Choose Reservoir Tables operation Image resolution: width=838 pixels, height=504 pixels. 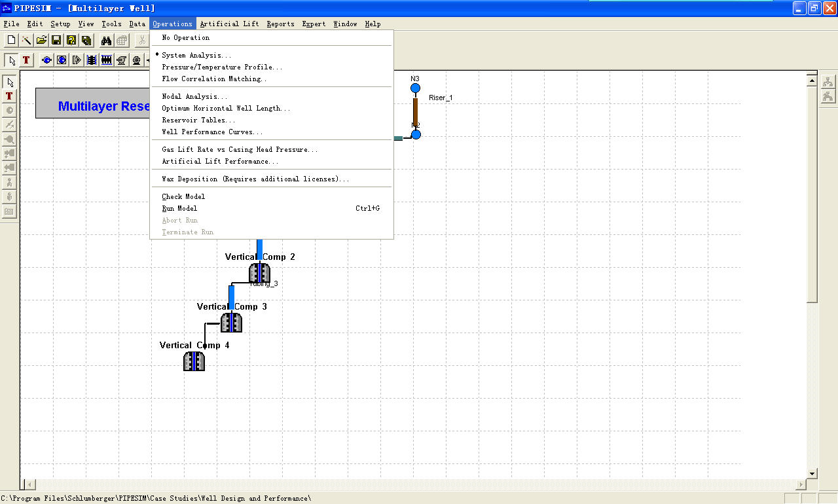click(x=272, y=120)
